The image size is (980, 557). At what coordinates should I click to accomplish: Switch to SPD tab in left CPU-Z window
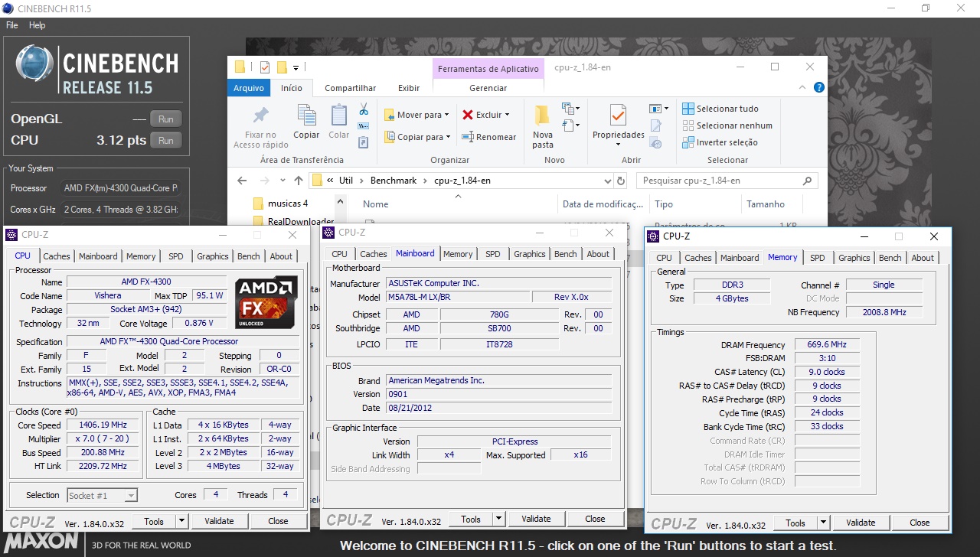tap(176, 256)
